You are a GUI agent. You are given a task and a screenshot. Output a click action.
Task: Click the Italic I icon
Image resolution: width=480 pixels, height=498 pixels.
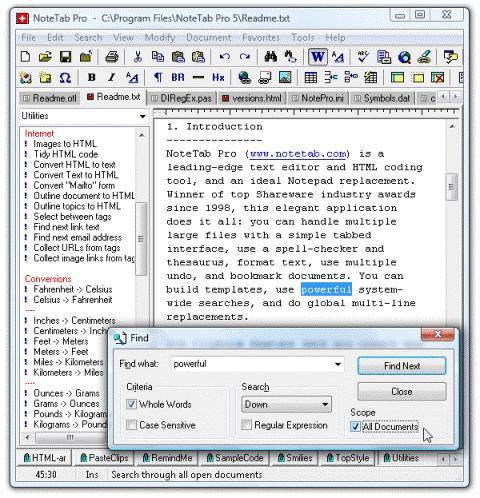(111, 78)
